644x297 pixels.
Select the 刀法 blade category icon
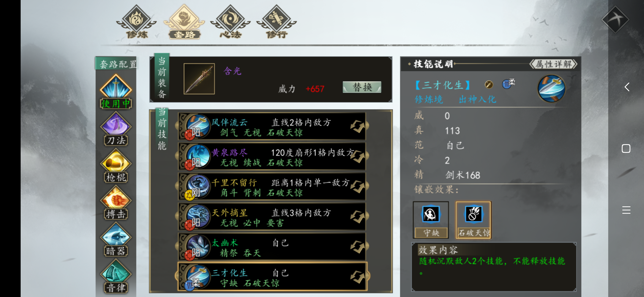click(116, 128)
